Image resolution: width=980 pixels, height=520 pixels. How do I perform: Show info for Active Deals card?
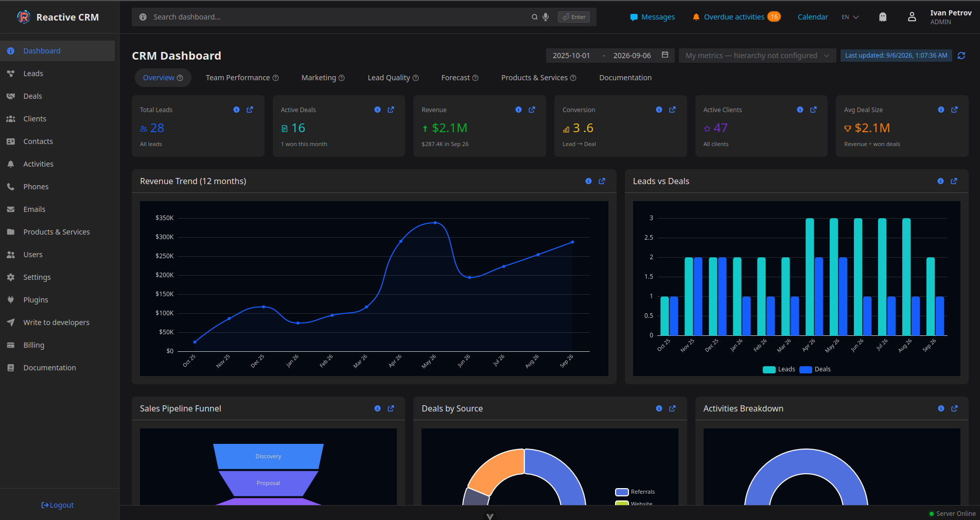tap(377, 110)
